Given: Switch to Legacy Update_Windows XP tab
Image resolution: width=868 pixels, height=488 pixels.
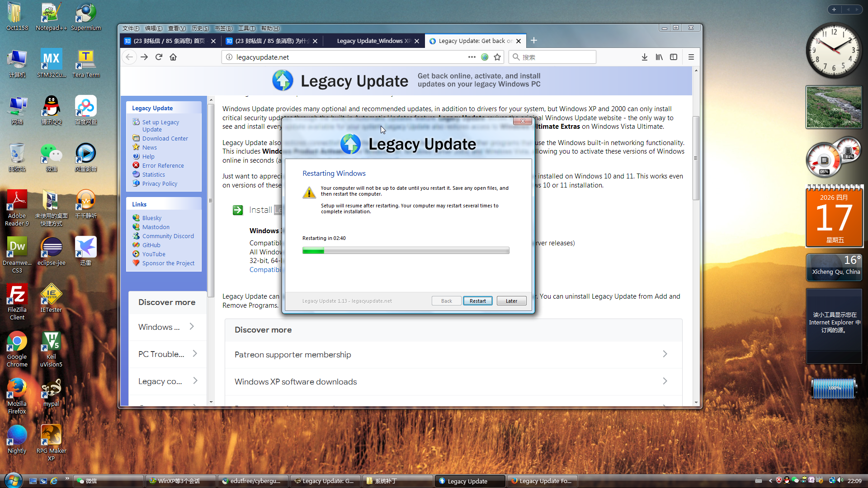Looking at the screenshot, I should coord(373,41).
